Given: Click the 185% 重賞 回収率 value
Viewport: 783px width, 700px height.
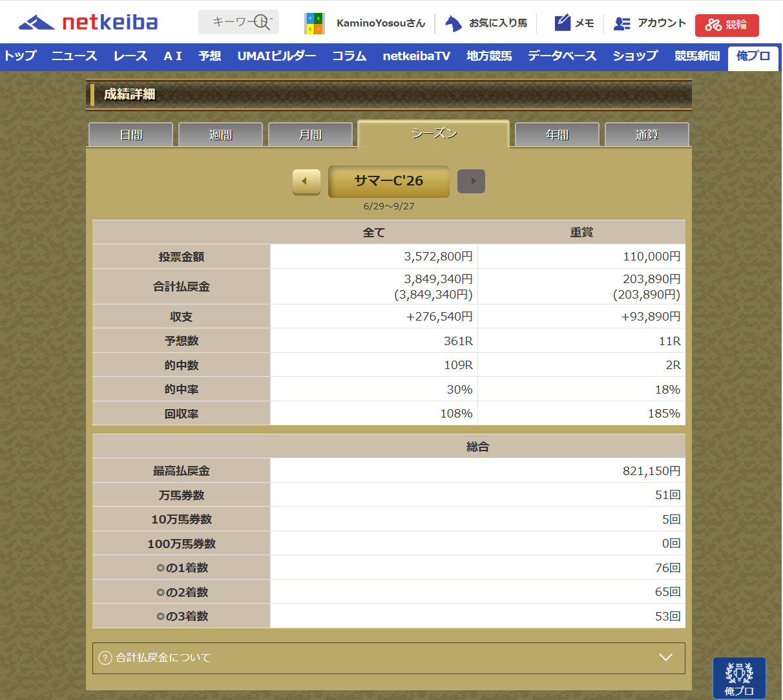Looking at the screenshot, I should 664,414.
